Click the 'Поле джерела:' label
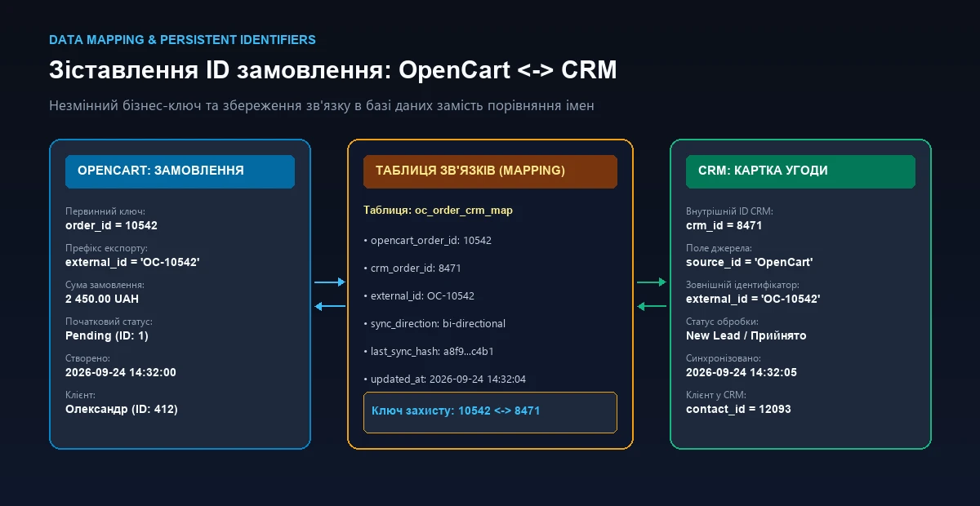This screenshot has height=506, width=980. pyautogui.click(x=719, y=248)
